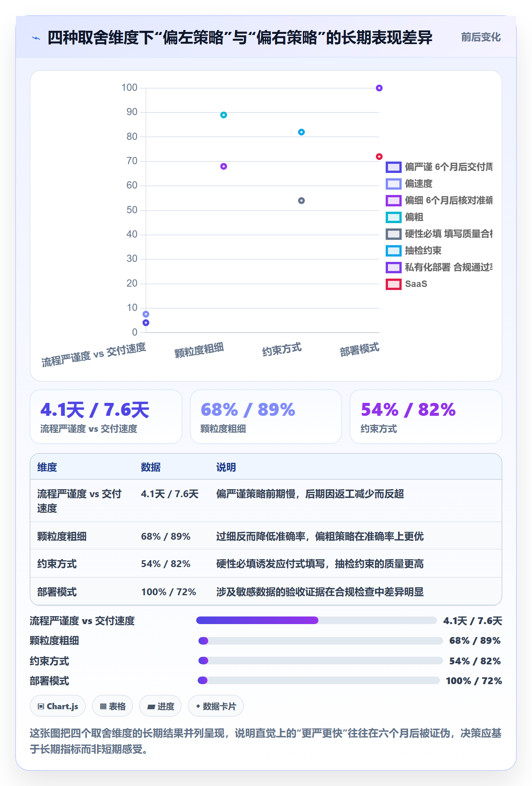Click the 约束方式 progress bar
The width and height of the screenshot is (532, 786).
tap(320, 661)
